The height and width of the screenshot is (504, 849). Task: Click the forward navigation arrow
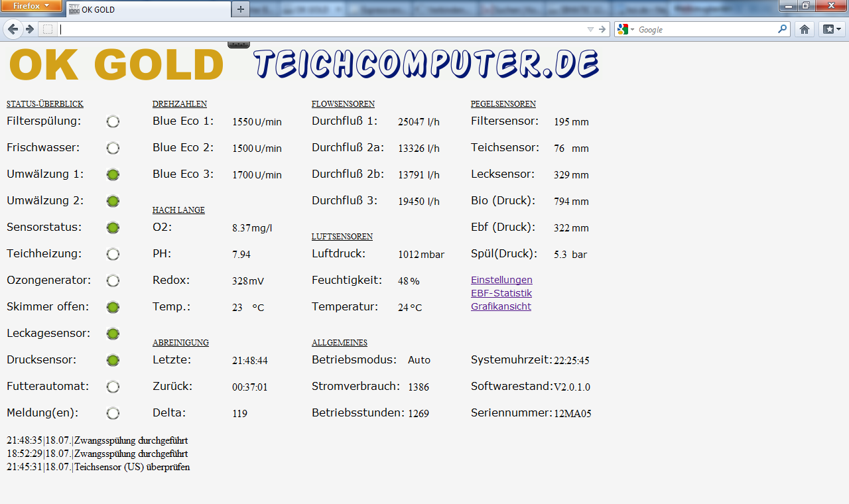30,29
